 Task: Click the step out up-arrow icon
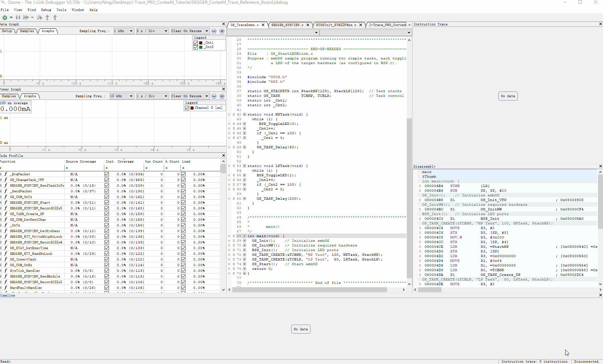click(x=55, y=17)
